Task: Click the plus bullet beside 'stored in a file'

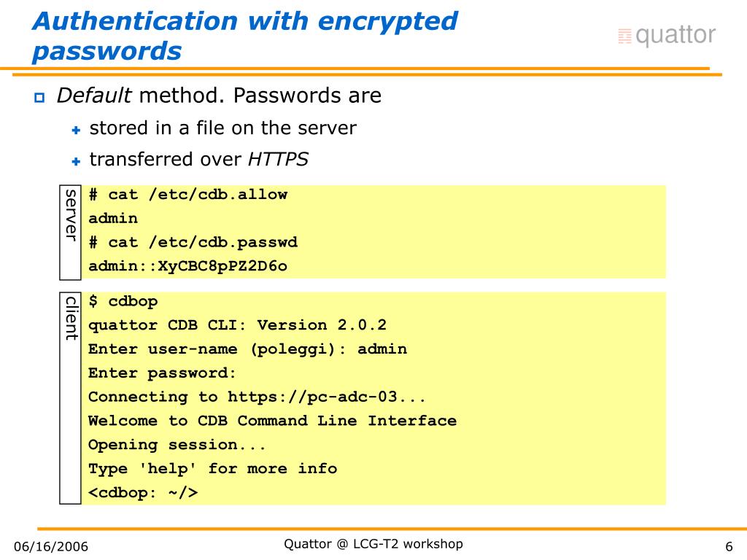Action: coord(76,130)
